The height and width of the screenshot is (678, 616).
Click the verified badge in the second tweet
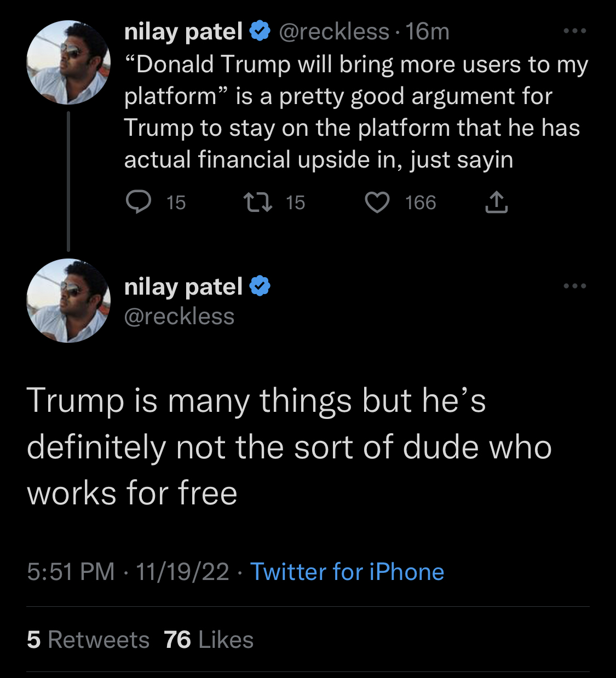260,286
